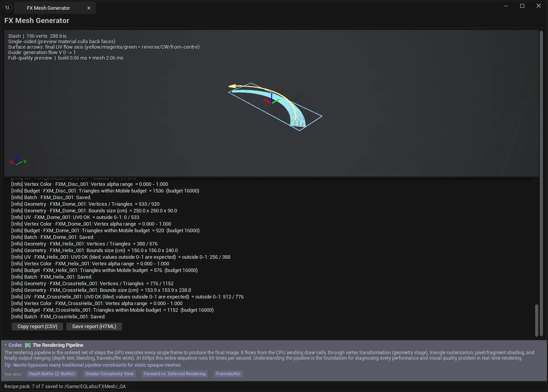Click 'FXM_Dome_001: Saved.' log line
The image size is (548, 392).
point(53,237)
